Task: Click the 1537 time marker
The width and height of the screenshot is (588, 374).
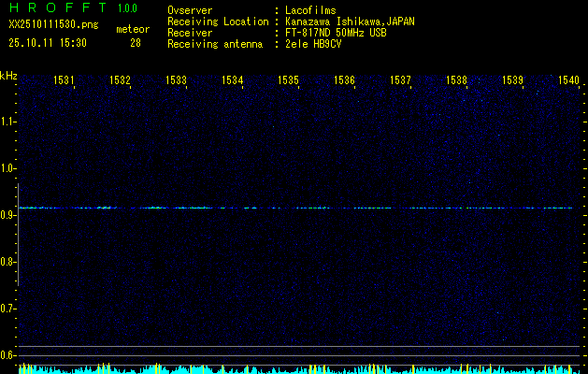Action: tap(401, 81)
